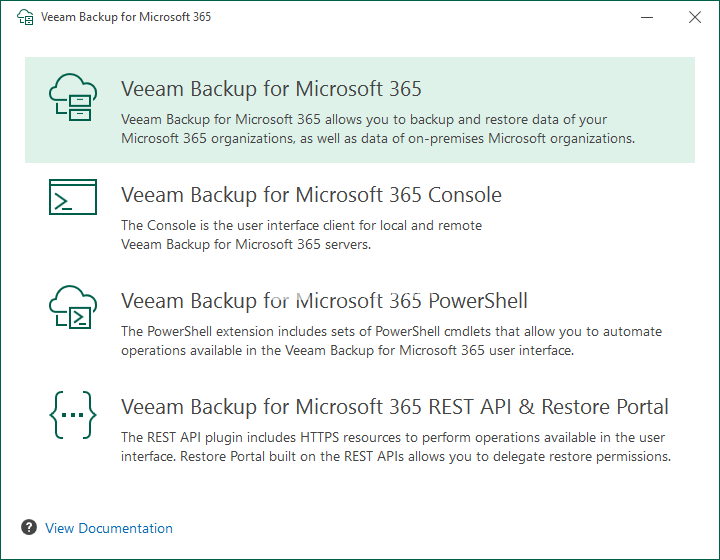Choose the REST API & Restore Portal heading
720x560 pixels.
pyautogui.click(x=395, y=407)
